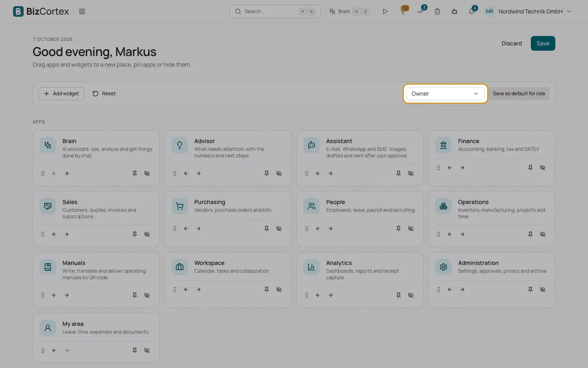Open the clipboard checklist icon in header
588x368 pixels.
[x=437, y=11]
